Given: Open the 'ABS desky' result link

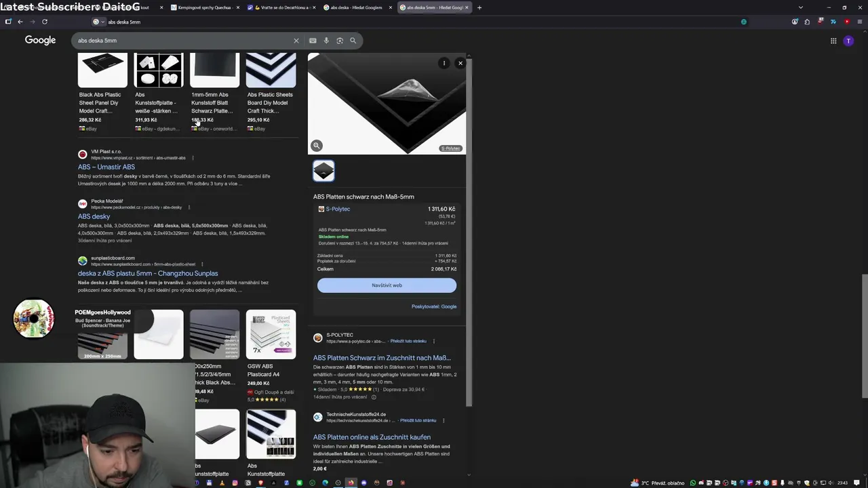Looking at the screenshot, I should [94, 216].
